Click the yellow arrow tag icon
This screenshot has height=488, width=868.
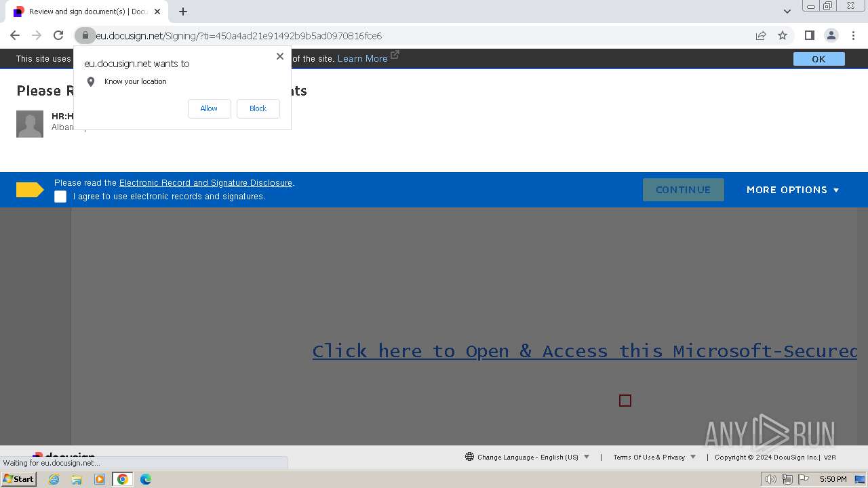click(30, 190)
